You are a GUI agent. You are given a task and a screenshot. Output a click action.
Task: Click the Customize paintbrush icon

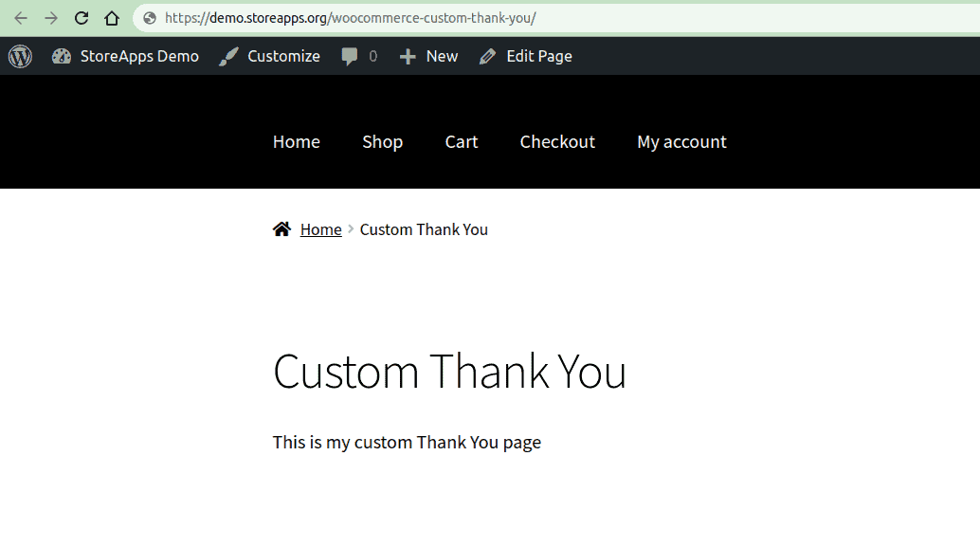(x=228, y=56)
